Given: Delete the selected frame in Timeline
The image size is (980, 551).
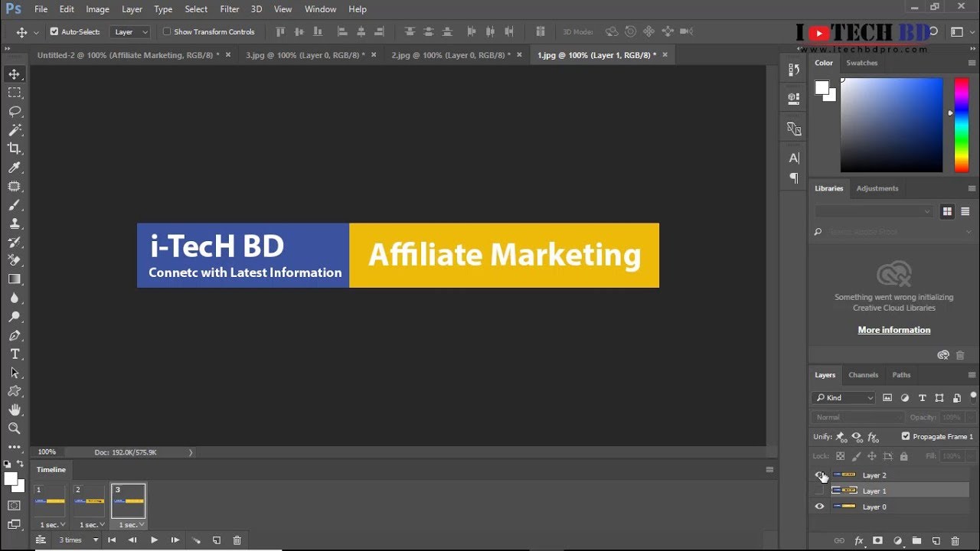Looking at the screenshot, I should coord(237,540).
